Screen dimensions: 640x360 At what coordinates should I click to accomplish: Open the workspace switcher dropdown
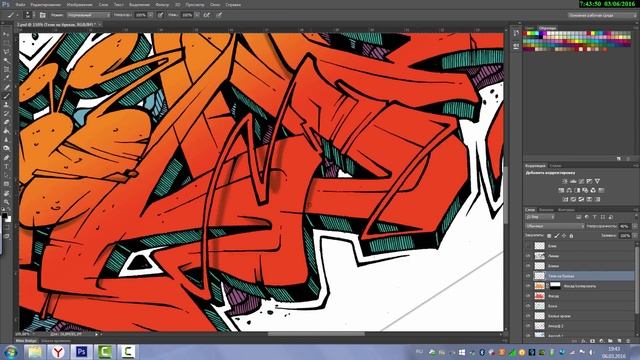tap(602, 15)
